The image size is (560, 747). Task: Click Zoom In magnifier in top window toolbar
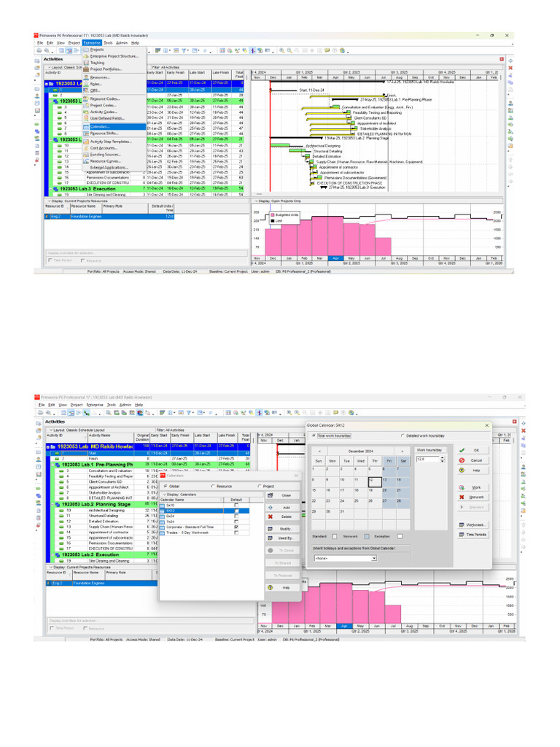282,50
